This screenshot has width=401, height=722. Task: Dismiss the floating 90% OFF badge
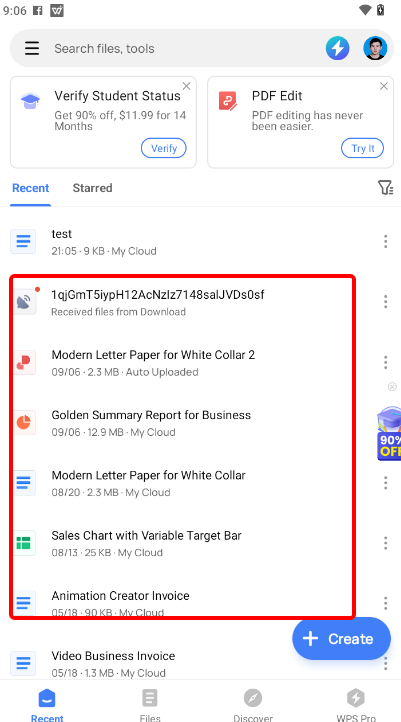392,387
